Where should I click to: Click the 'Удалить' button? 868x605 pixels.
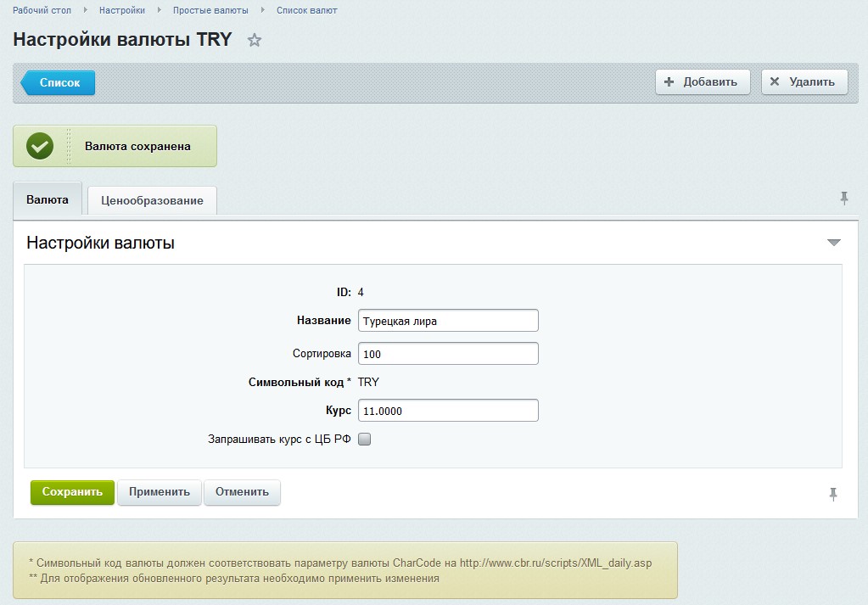pos(804,82)
